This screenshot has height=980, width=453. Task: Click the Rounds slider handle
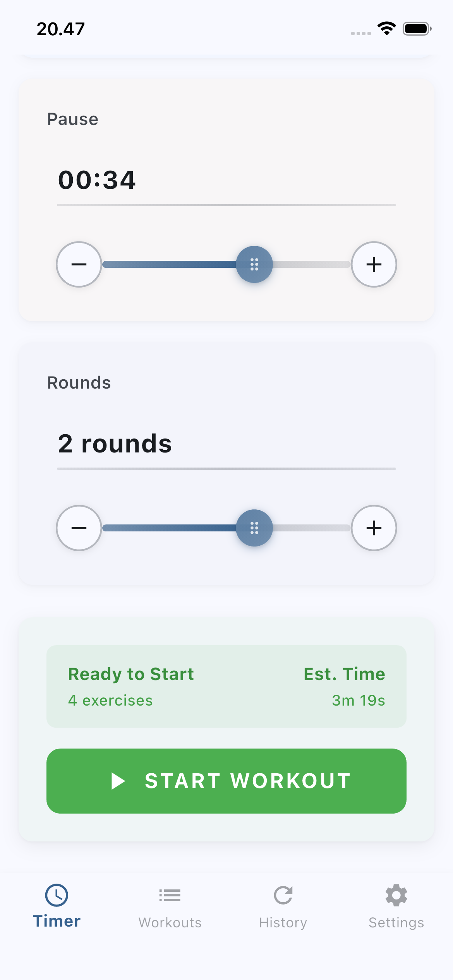[x=254, y=528]
